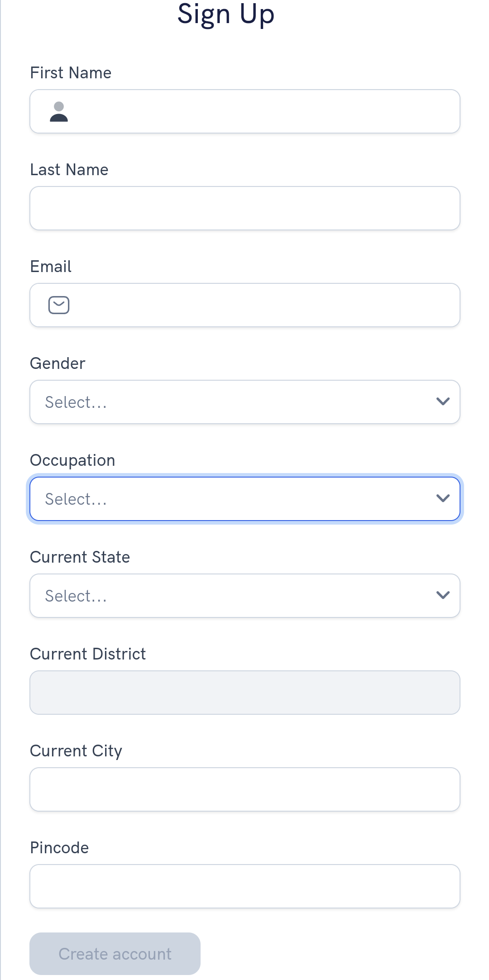Click the Gender dropdown chevron arrow
Viewport: 489px width, 980px height.
(x=442, y=402)
